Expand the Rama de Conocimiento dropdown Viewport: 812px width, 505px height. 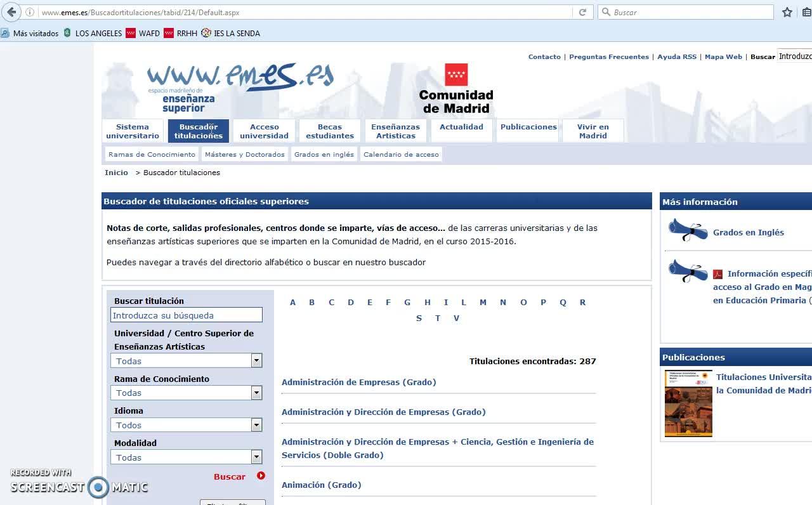(256, 393)
